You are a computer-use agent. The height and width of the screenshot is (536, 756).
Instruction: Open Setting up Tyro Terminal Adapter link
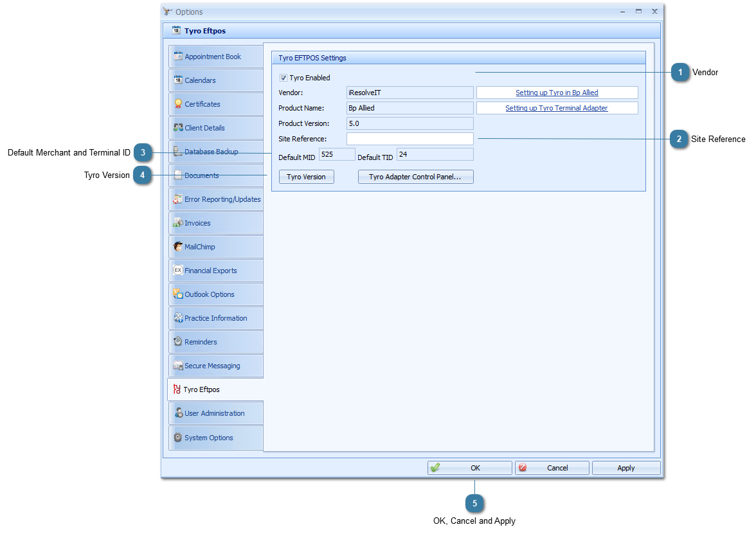pyautogui.click(x=557, y=108)
